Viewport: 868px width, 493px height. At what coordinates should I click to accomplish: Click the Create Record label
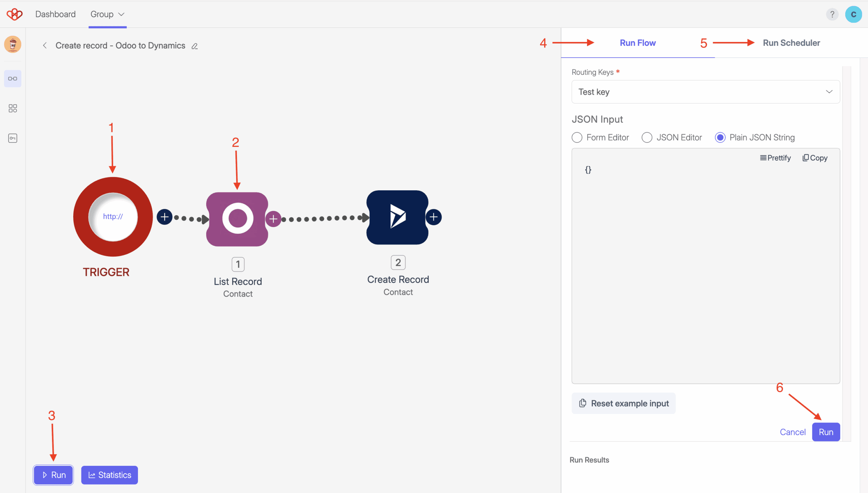[398, 280]
